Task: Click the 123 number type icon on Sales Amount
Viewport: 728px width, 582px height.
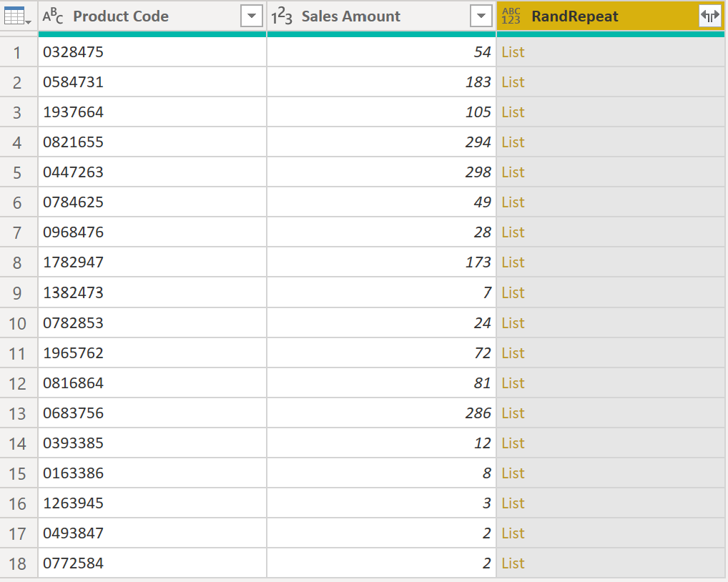Action: click(x=282, y=16)
